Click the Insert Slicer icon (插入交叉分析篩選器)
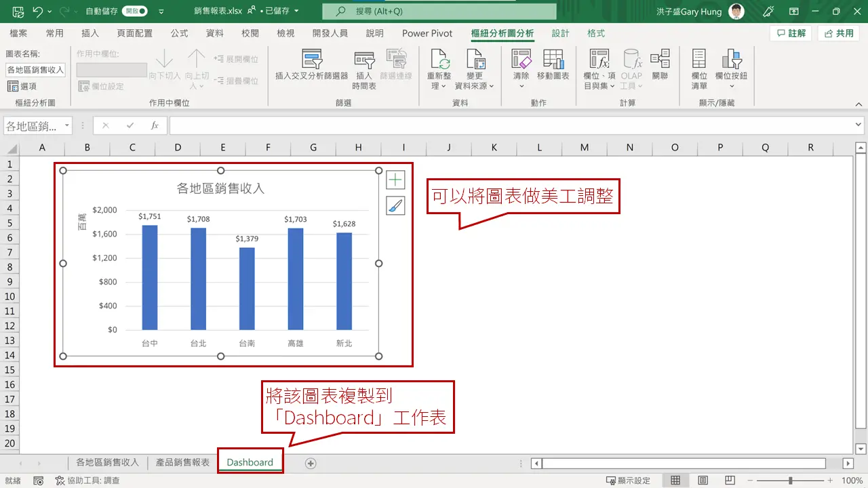This screenshot has height=488, width=868. (x=312, y=60)
